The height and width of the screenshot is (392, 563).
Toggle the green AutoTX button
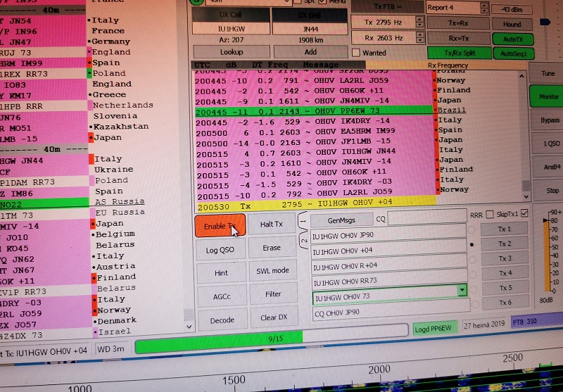(x=513, y=39)
